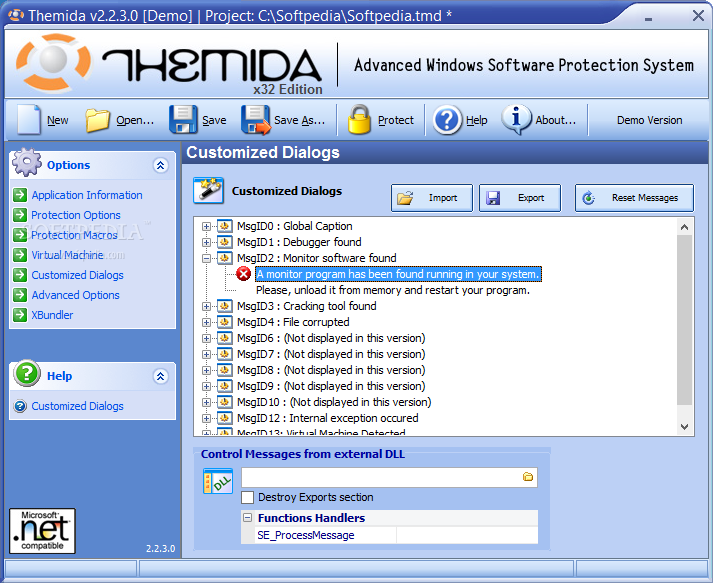Click green arrow icon beside Virtual Machine
The width and height of the screenshot is (713, 583).
[20, 255]
